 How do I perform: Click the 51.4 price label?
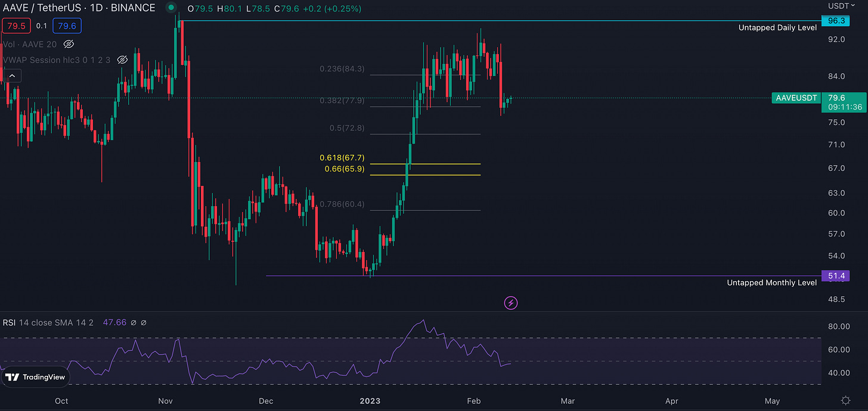(837, 276)
